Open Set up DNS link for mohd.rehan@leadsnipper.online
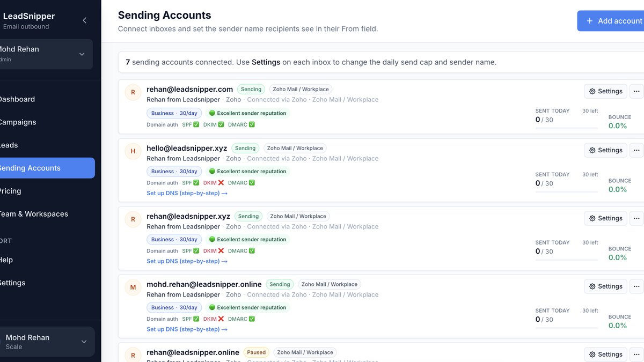 (187, 329)
